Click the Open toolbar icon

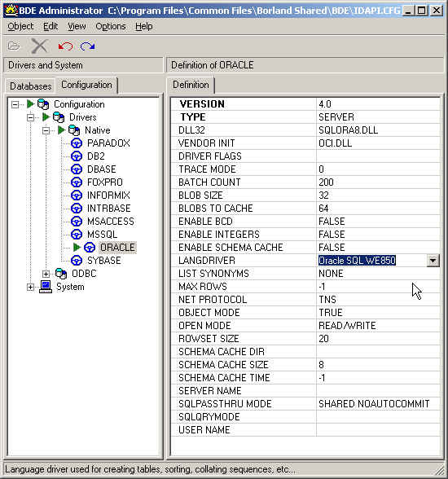tap(14, 46)
